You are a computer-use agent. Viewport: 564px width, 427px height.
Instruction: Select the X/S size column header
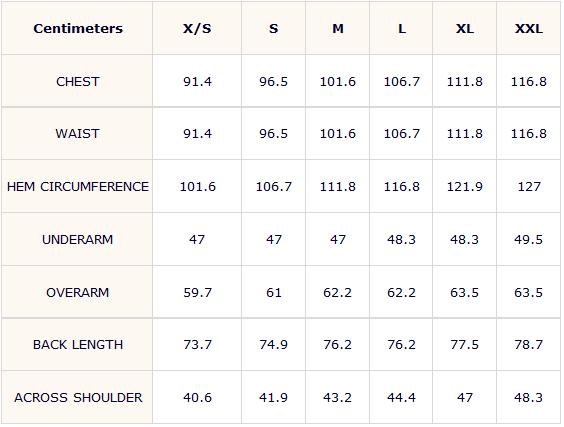pos(197,28)
